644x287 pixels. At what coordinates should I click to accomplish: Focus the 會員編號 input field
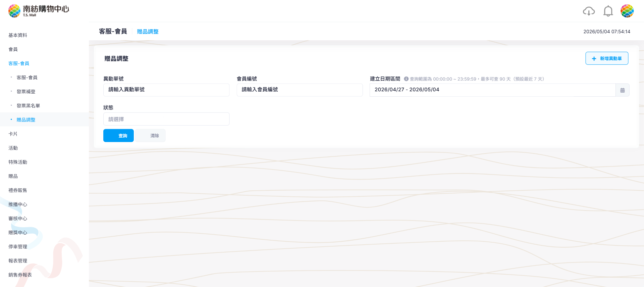click(x=300, y=90)
